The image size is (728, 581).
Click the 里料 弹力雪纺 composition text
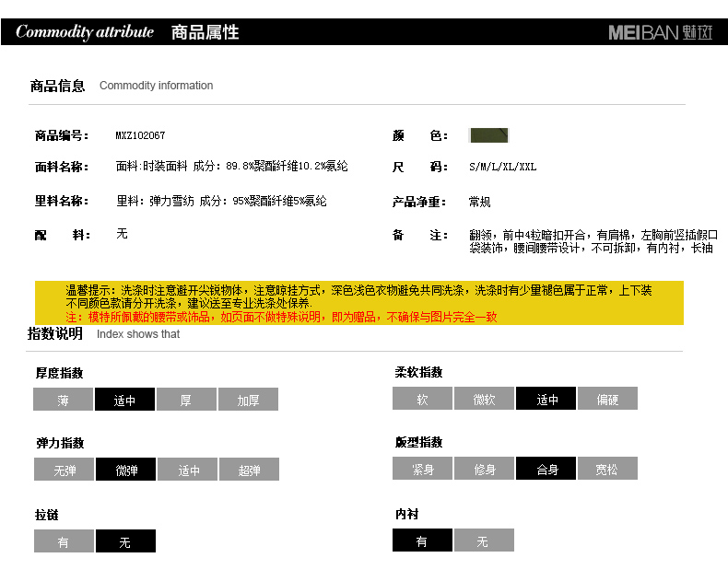[221, 201]
